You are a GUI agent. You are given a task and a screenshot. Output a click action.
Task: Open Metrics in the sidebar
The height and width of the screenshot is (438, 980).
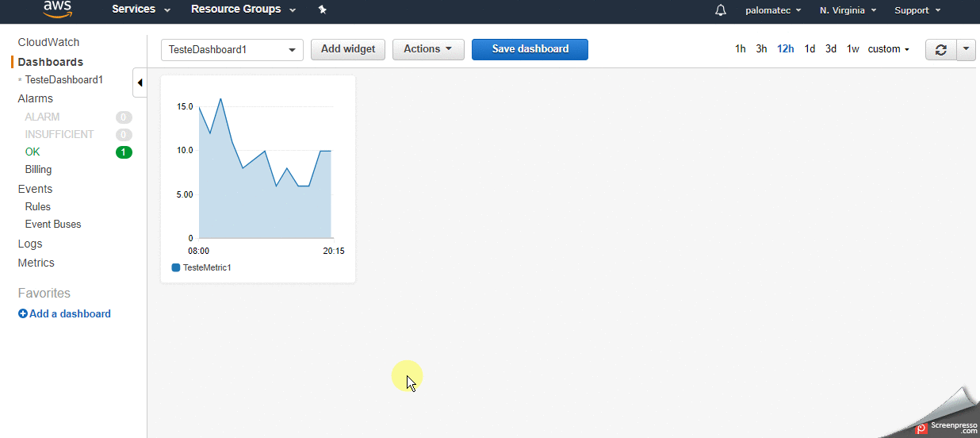coord(36,263)
